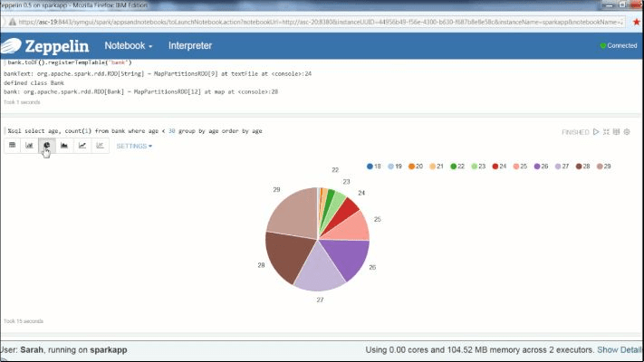Switch to table view of results
Viewport: 644px width, 362px height.
pyautogui.click(x=12, y=145)
